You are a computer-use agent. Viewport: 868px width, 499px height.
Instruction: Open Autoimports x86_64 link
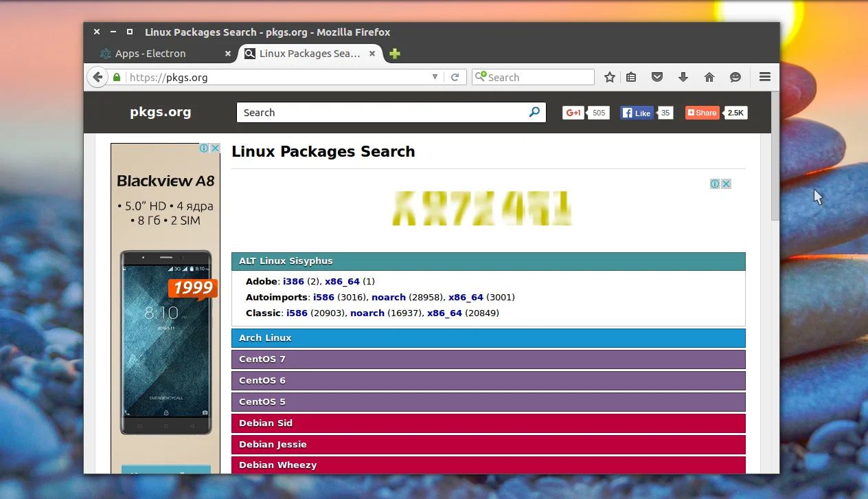[466, 297]
